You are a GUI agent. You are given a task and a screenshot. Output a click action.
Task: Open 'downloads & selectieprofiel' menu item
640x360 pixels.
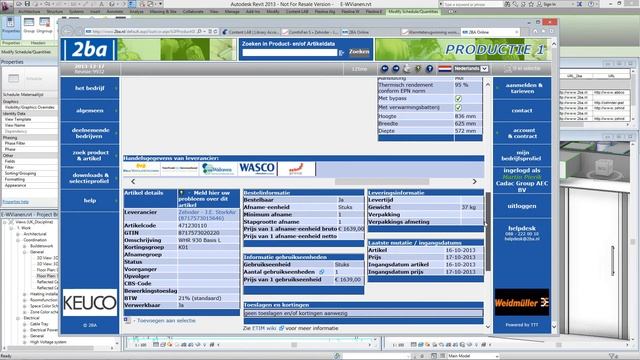pyautogui.click(x=90, y=178)
